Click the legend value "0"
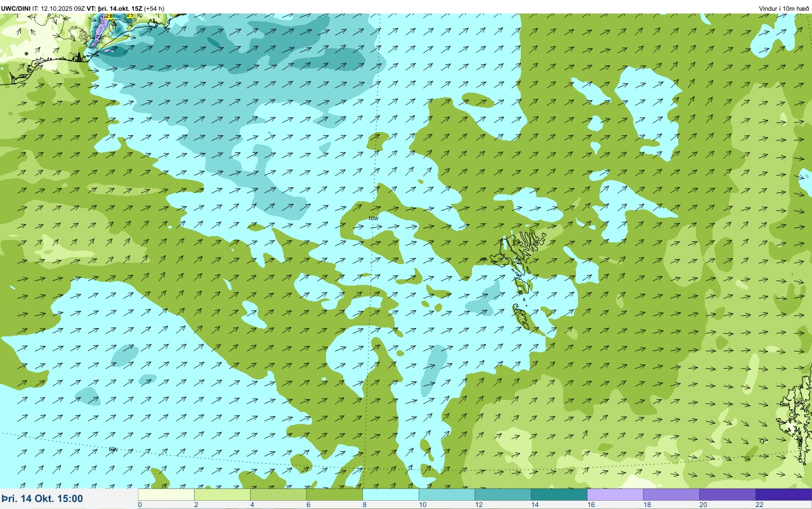This screenshot has height=509, width=812. pyautogui.click(x=140, y=505)
